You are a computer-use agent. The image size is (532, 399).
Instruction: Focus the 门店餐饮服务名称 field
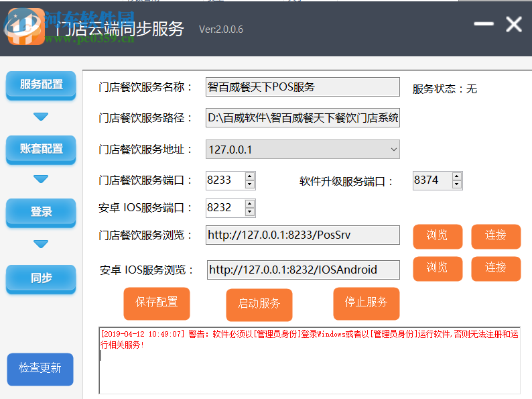[303, 87]
